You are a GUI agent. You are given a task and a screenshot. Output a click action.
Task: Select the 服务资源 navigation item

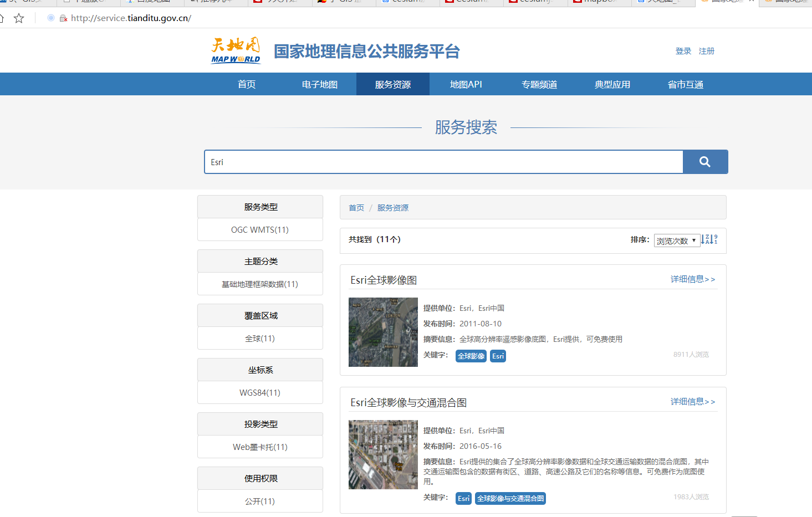(393, 84)
